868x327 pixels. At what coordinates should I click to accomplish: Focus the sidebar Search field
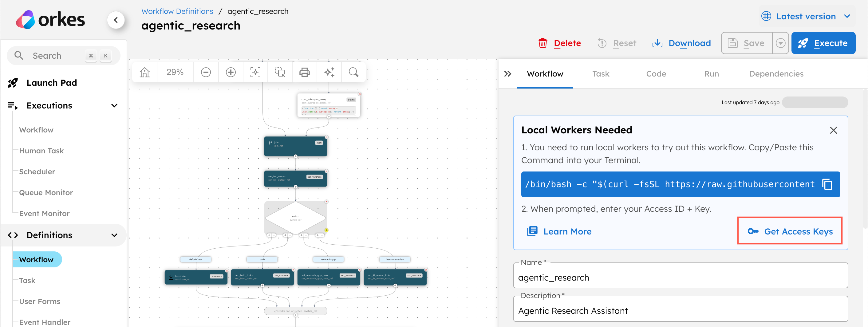pyautogui.click(x=64, y=56)
